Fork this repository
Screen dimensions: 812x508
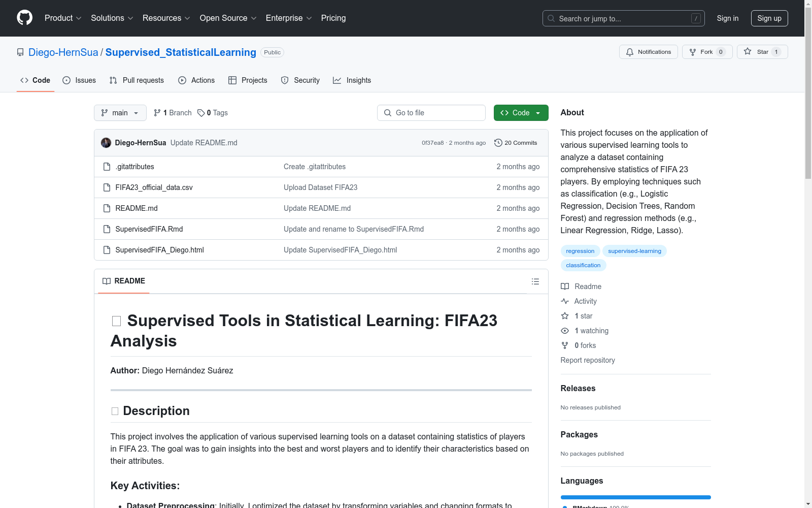pos(707,52)
